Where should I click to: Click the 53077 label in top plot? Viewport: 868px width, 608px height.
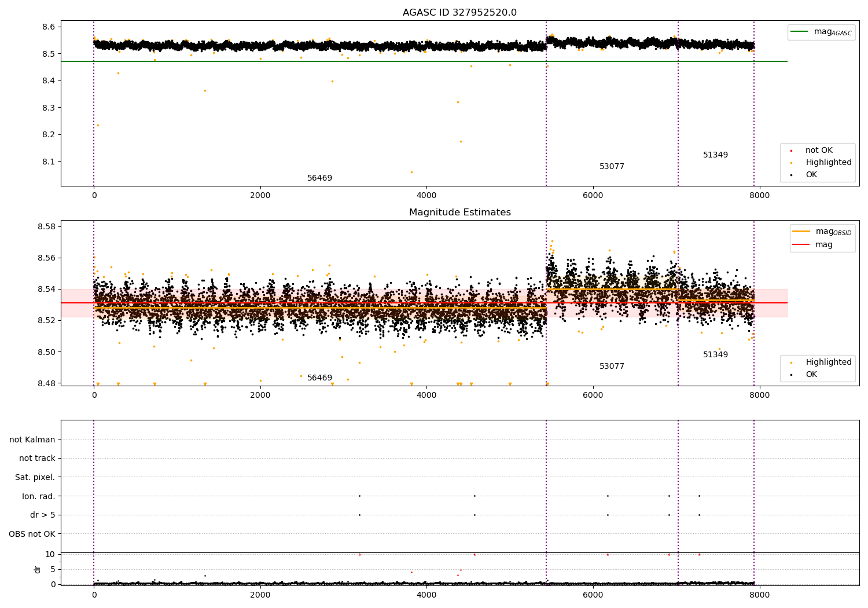612,167
